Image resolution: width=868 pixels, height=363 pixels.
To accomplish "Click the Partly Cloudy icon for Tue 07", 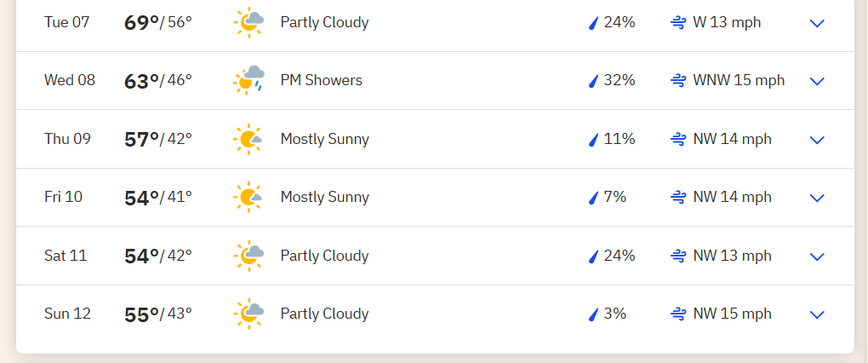I will click(248, 22).
